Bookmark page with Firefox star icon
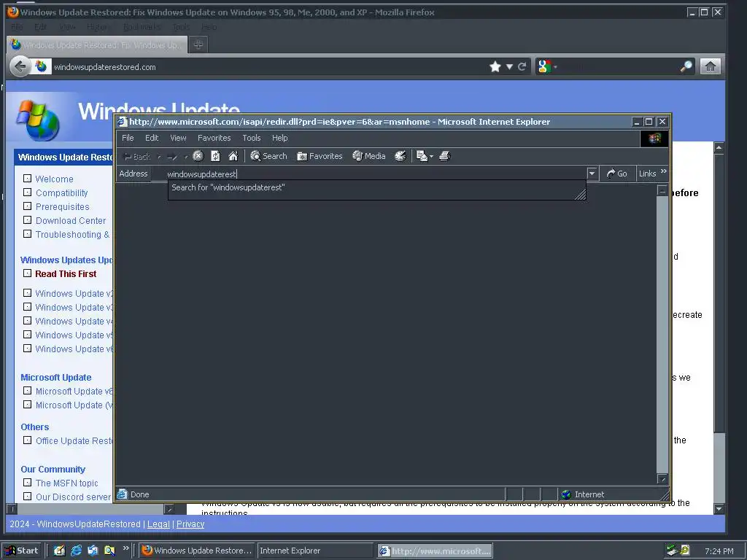747x560 pixels. coord(495,66)
